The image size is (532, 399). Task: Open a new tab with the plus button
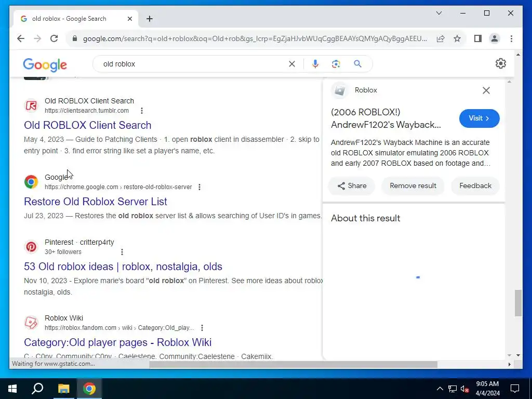coord(150,19)
